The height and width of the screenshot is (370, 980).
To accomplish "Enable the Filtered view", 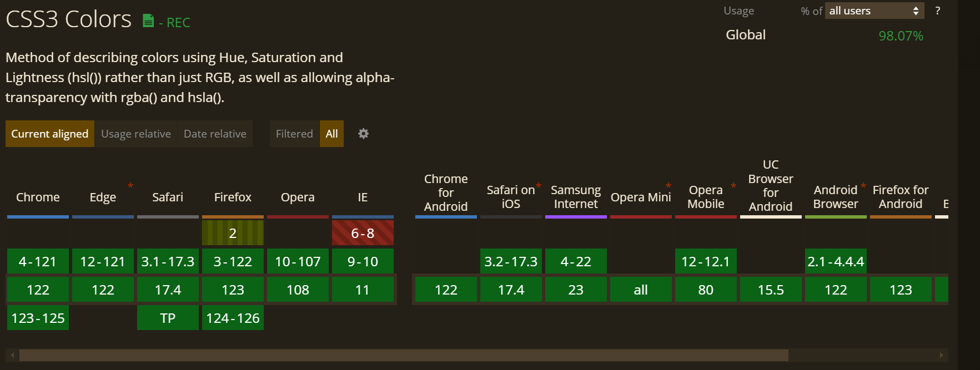I will click(294, 134).
